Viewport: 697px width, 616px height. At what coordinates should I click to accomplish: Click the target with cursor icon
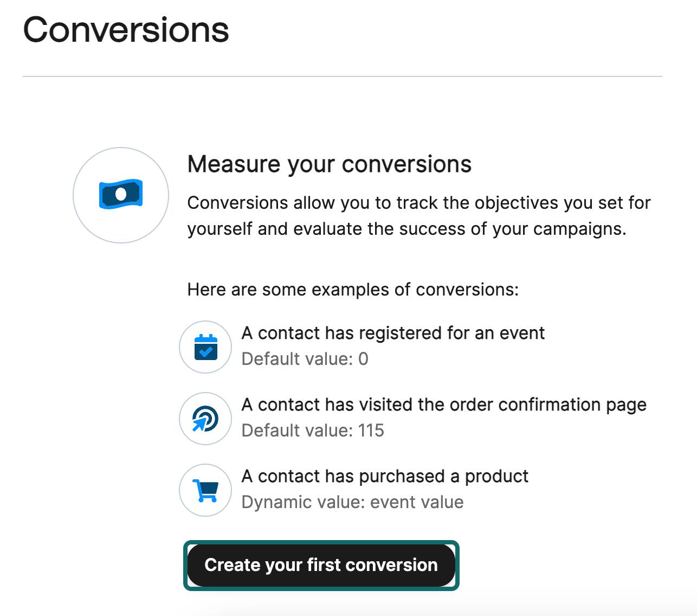click(x=205, y=419)
